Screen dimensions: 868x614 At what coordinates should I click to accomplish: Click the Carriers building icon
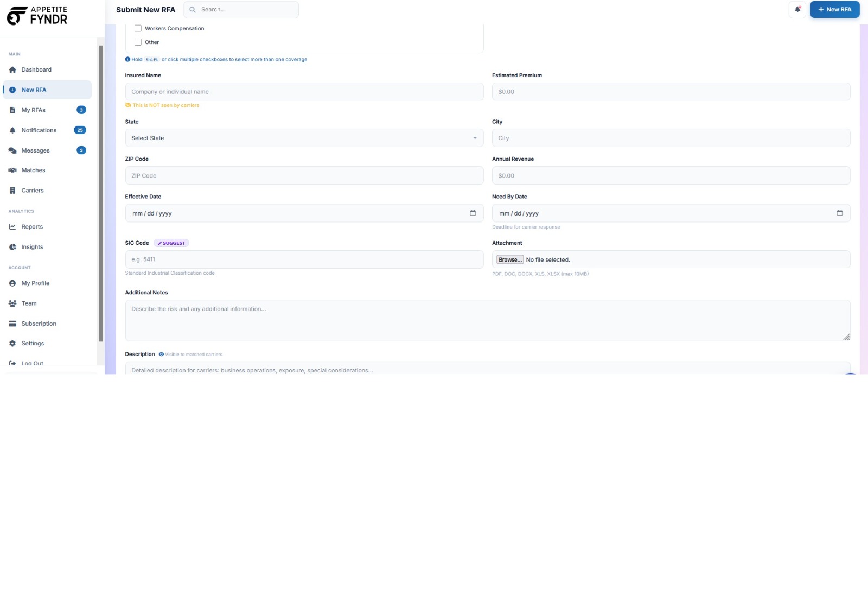12,191
